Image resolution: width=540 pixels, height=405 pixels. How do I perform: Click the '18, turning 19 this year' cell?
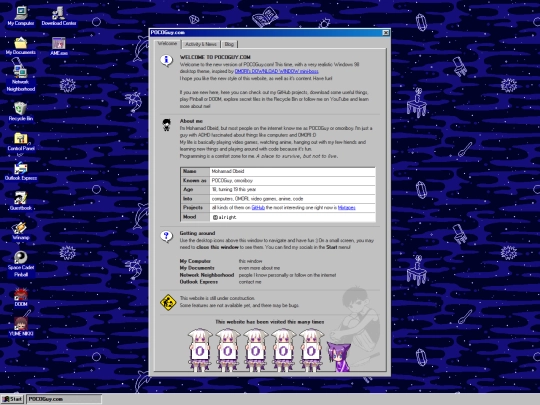(x=292, y=189)
